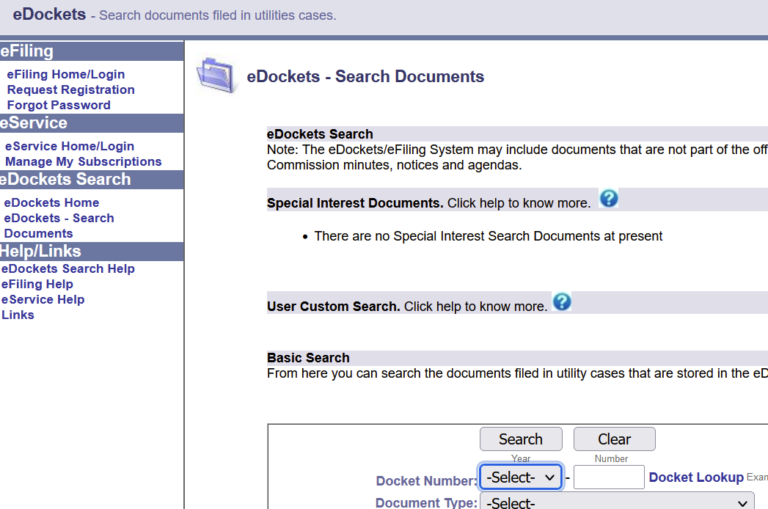Open Request Registration link
The image size is (768, 509).
70,89
